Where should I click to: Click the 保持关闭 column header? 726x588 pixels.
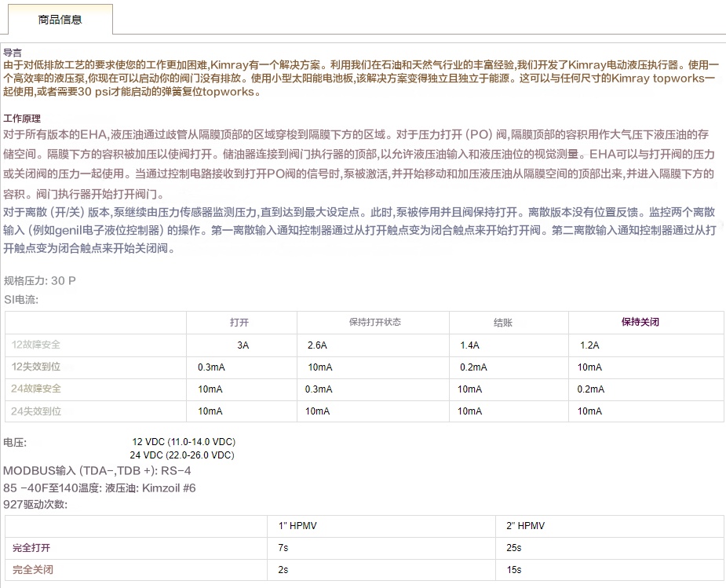640,322
